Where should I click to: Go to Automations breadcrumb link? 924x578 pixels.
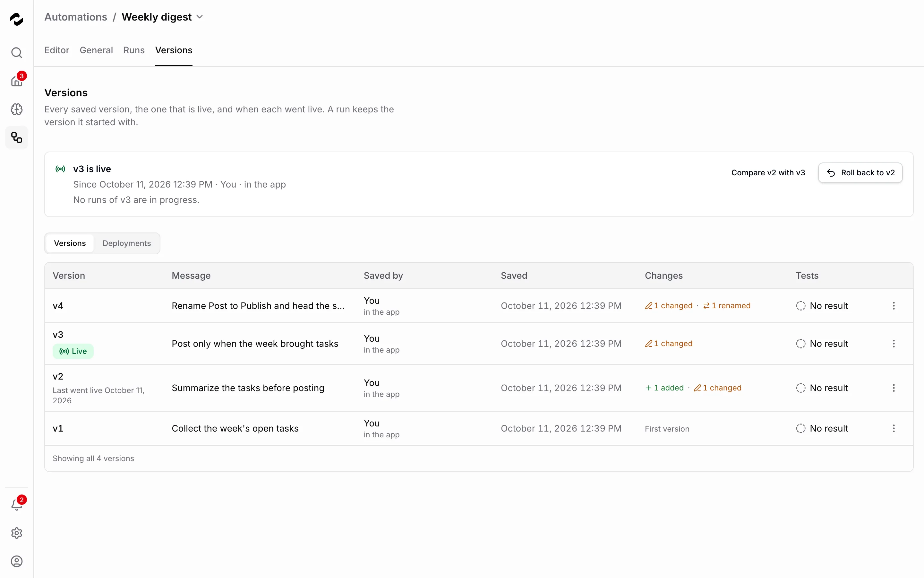[76, 17]
